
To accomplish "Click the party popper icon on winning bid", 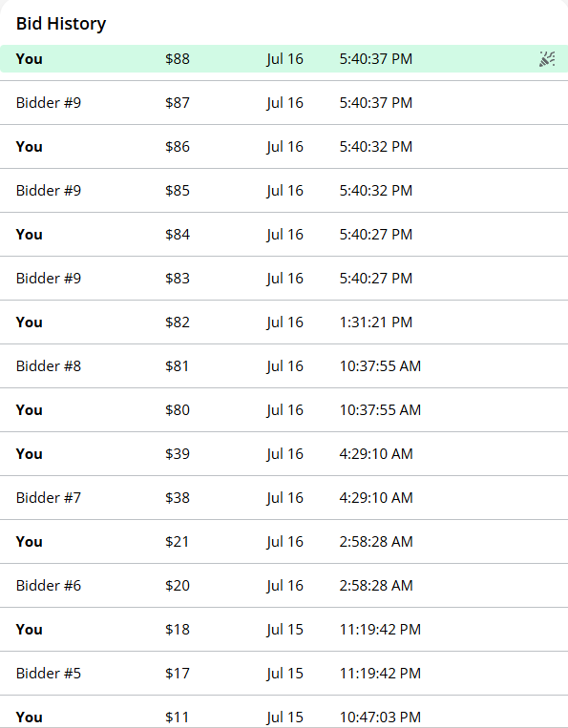I will click(547, 59).
